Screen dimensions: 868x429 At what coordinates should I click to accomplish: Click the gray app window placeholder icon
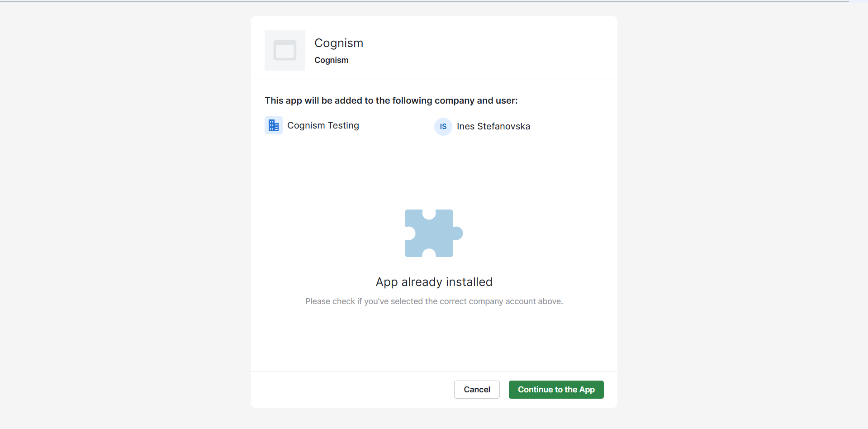[x=285, y=50]
